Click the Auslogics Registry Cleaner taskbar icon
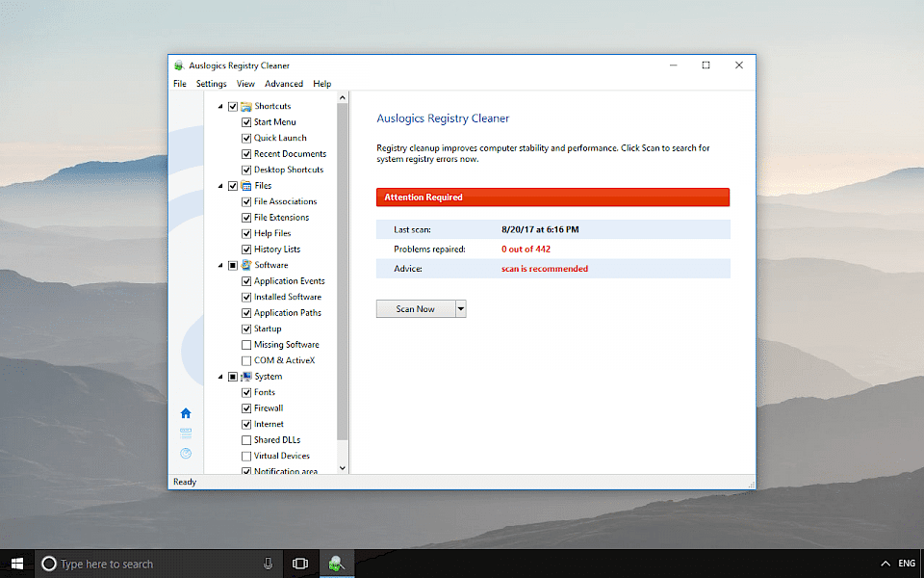Screen dimensions: 924x578 click(x=337, y=564)
